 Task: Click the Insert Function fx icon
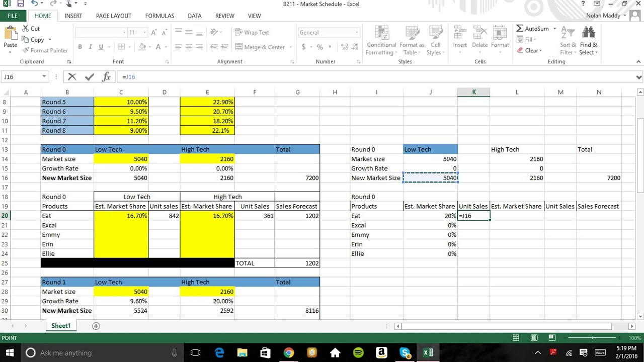[x=106, y=77]
